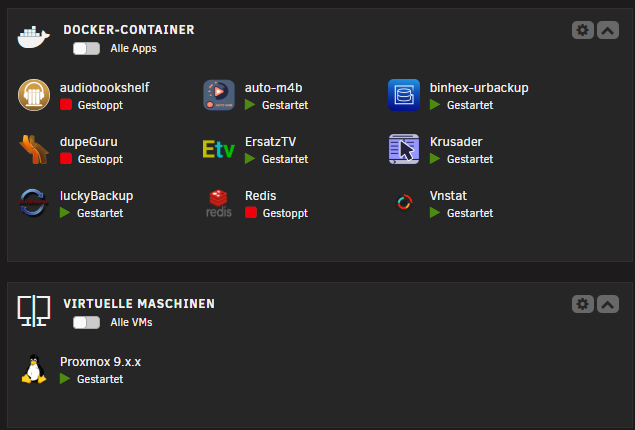Click the Redis container name
The height and width of the screenshot is (430, 635).
click(x=260, y=195)
